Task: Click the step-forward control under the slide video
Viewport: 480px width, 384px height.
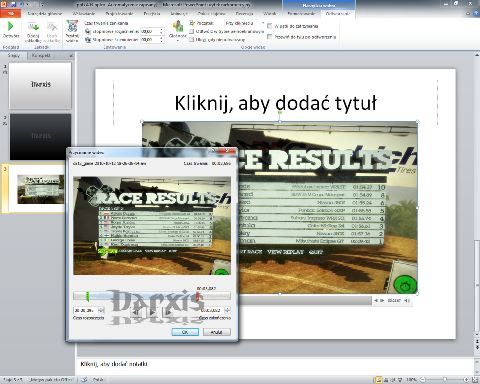Action: (382, 301)
